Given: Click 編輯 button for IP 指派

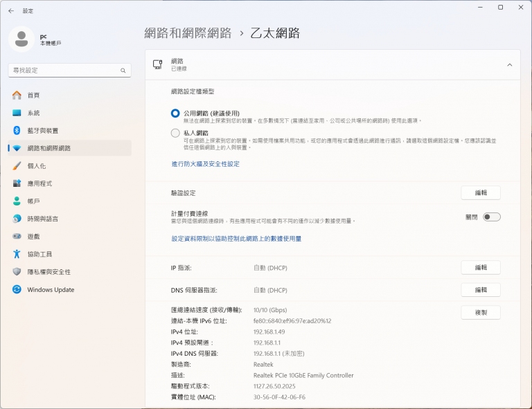Looking at the screenshot, I should click(x=480, y=268).
